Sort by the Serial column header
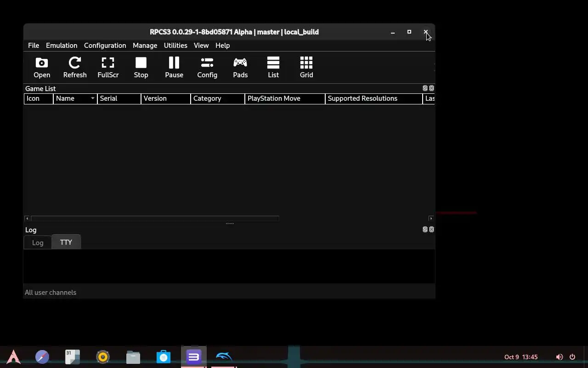 pyautogui.click(x=119, y=98)
